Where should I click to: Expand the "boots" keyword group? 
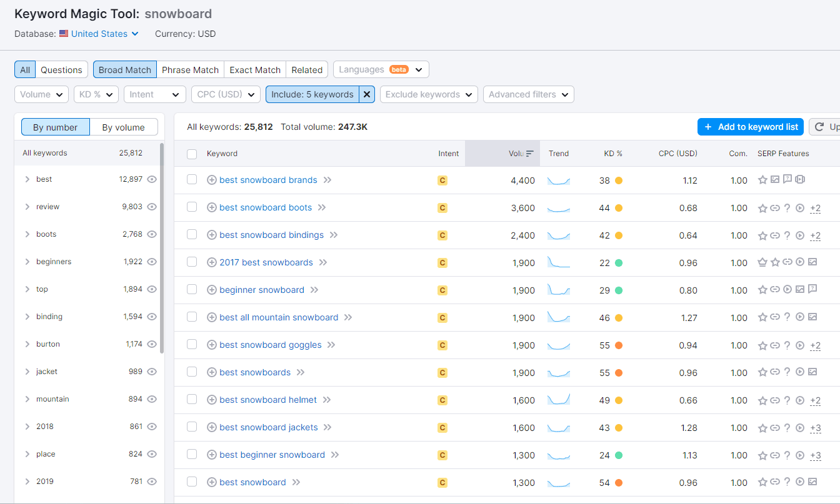point(26,234)
